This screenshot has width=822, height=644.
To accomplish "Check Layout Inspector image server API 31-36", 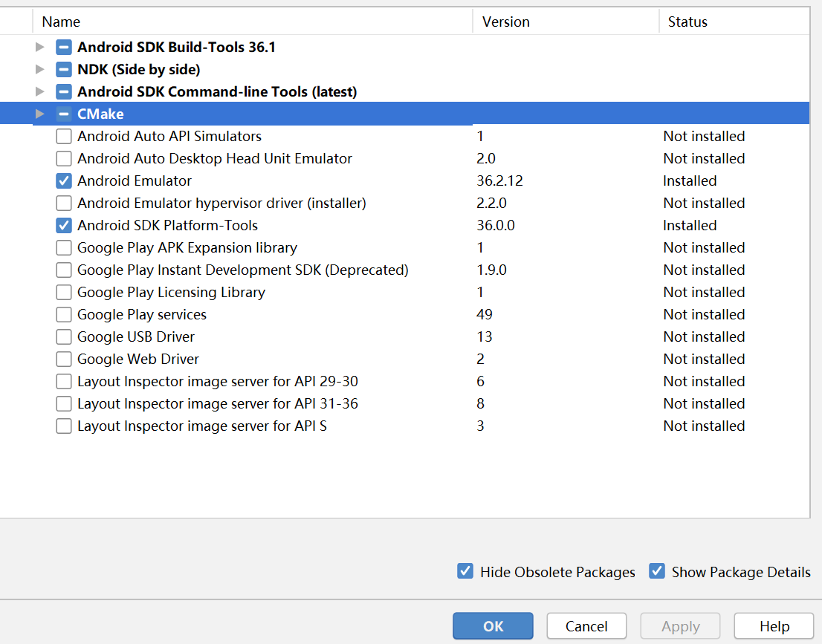I will [x=64, y=403].
